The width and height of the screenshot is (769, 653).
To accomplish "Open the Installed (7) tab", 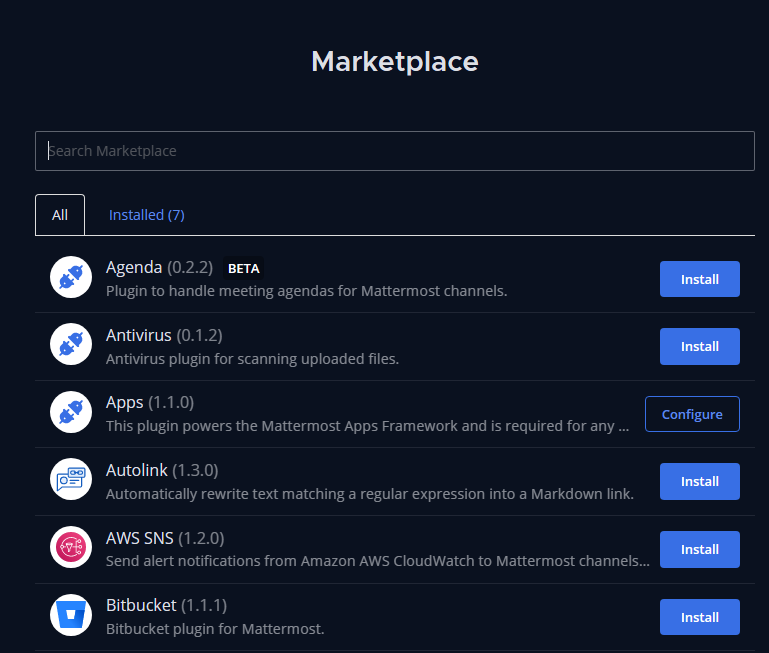I will click(x=147, y=215).
